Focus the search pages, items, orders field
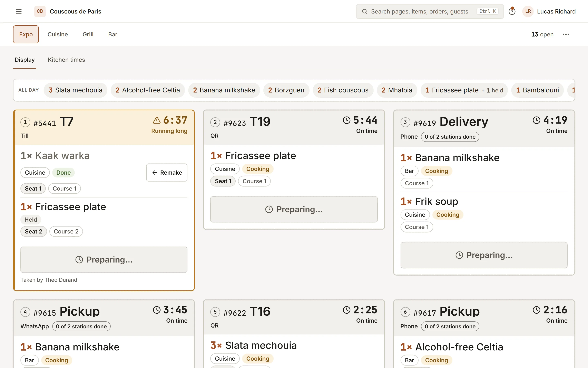 coord(430,11)
